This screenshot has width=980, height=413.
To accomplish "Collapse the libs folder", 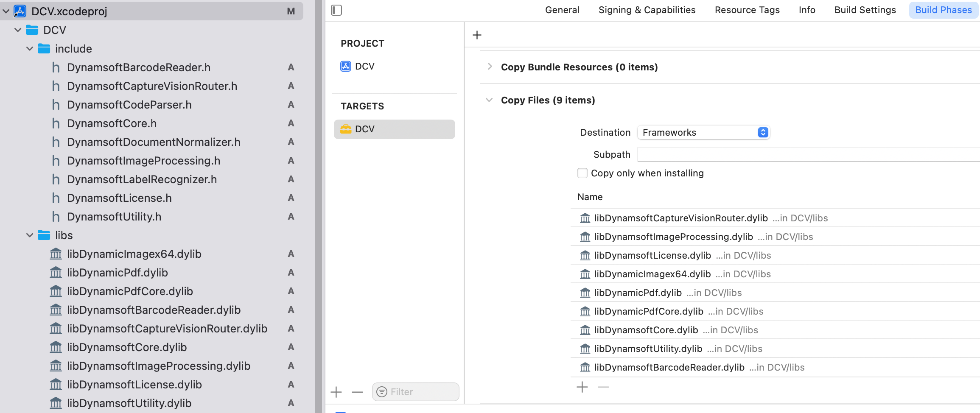I will pyautogui.click(x=30, y=235).
